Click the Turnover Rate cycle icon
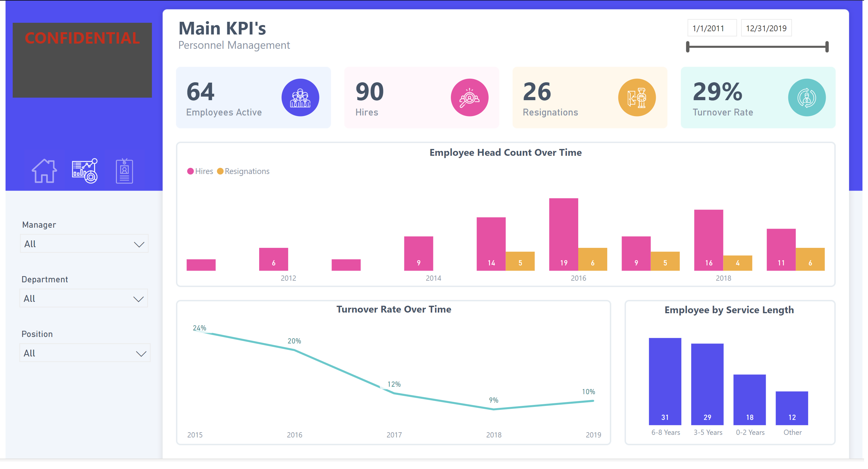 [x=806, y=98]
